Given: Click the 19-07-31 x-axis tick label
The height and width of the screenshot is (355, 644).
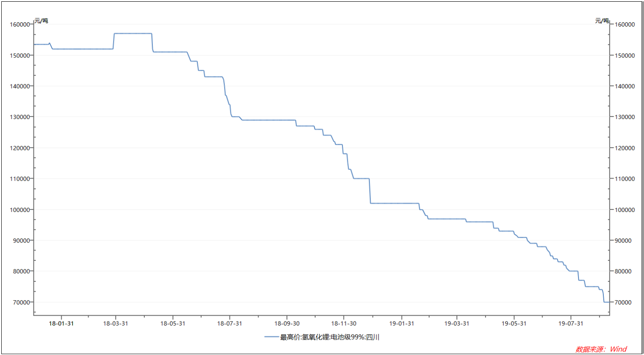Looking at the screenshot, I should point(571,323).
